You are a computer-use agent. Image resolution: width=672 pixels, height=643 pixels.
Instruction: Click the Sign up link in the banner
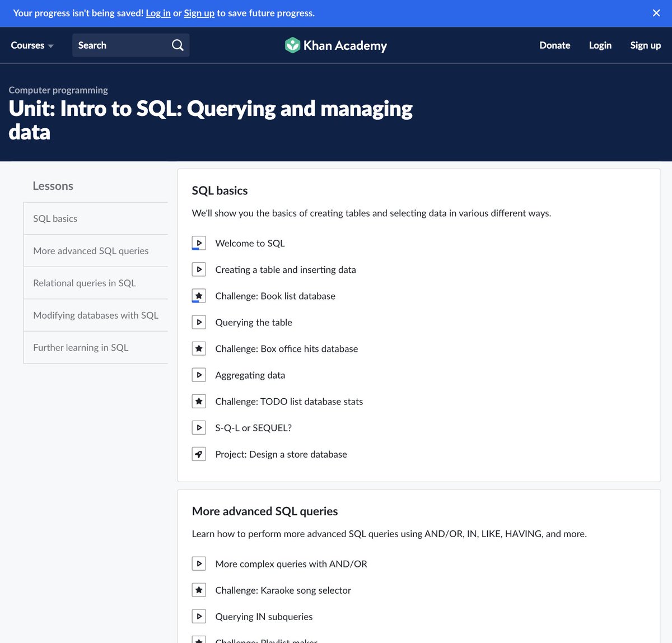[x=199, y=13]
